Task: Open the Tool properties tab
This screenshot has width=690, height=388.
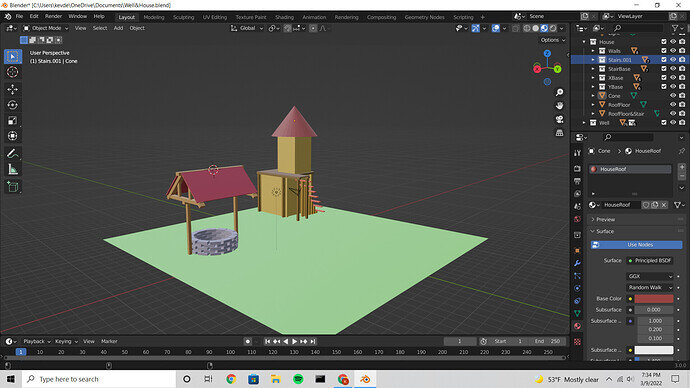Action: click(577, 153)
